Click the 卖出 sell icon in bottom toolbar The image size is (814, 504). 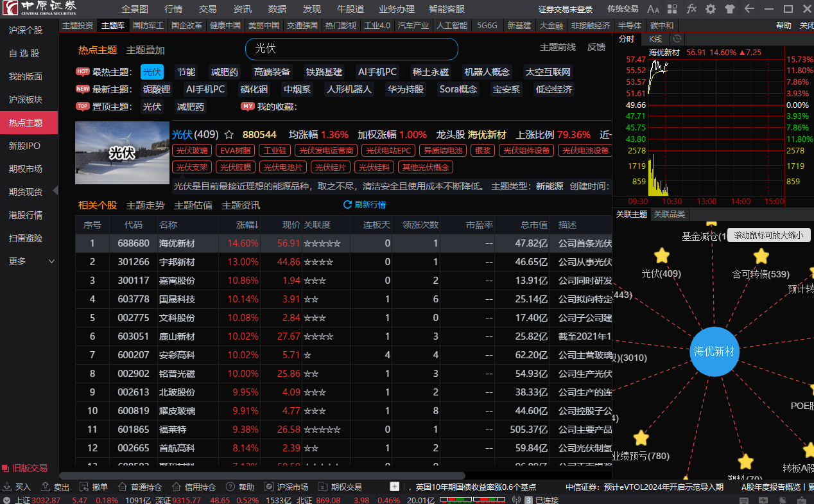[46, 487]
